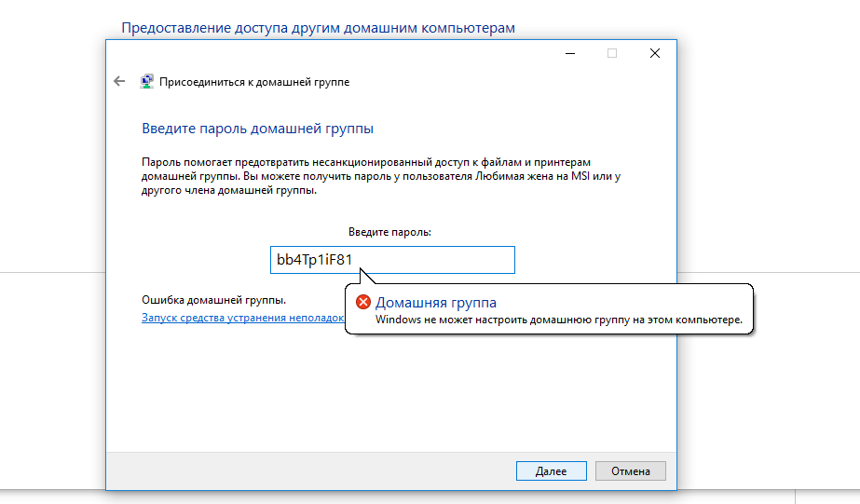This screenshot has height=504, width=860.
Task: Minimize the join homegroup dialog
Action: click(x=570, y=53)
